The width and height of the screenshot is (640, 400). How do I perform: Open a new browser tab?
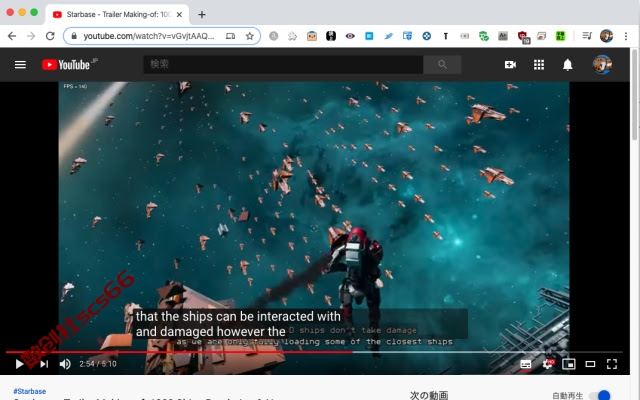click(x=202, y=15)
